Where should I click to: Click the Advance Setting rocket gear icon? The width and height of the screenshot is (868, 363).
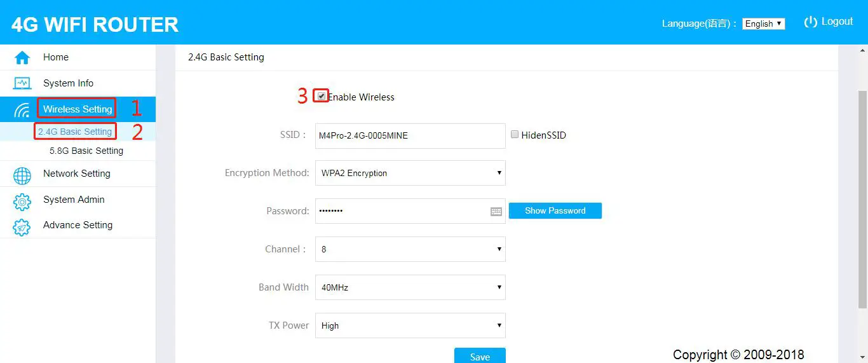tap(22, 228)
